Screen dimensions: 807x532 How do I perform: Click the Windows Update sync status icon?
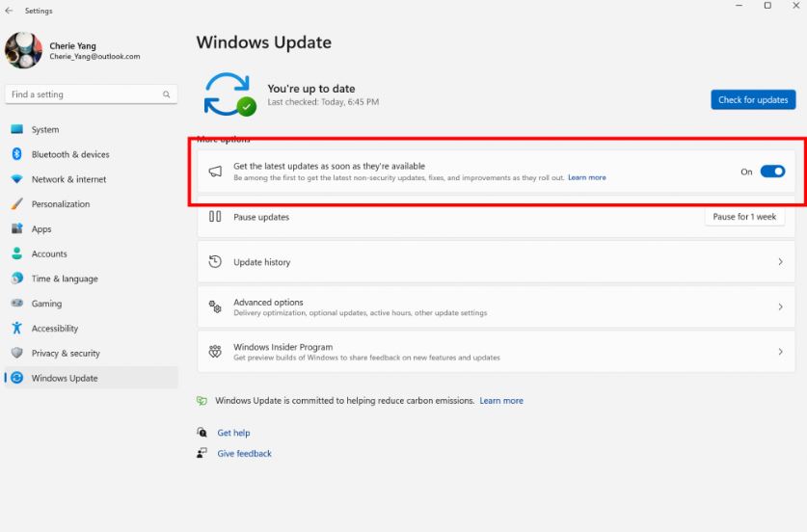pyautogui.click(x=229, y=93)
